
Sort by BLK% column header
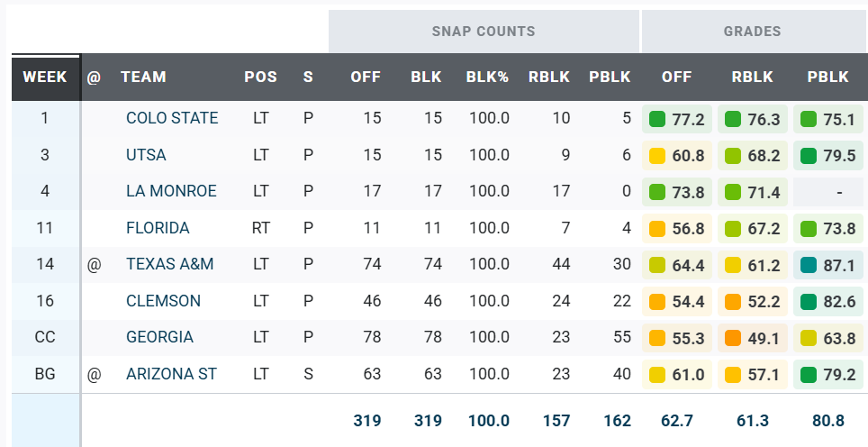click(x=487, y=77)
